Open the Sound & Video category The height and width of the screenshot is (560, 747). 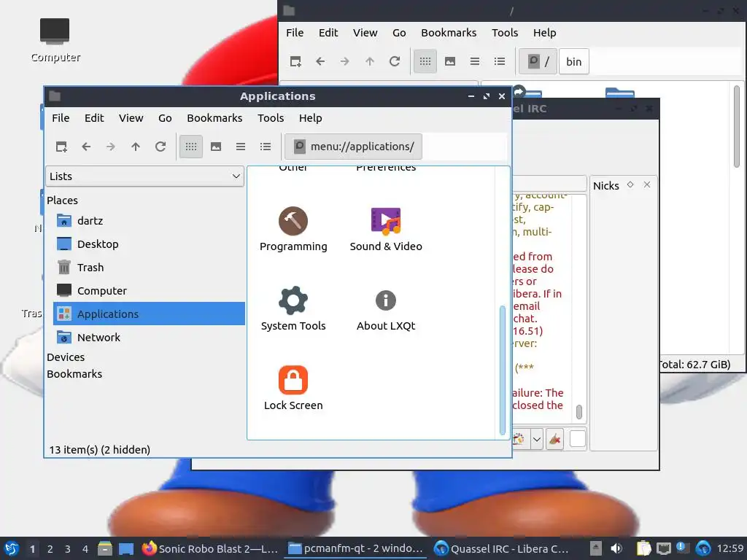pos(386,229)
